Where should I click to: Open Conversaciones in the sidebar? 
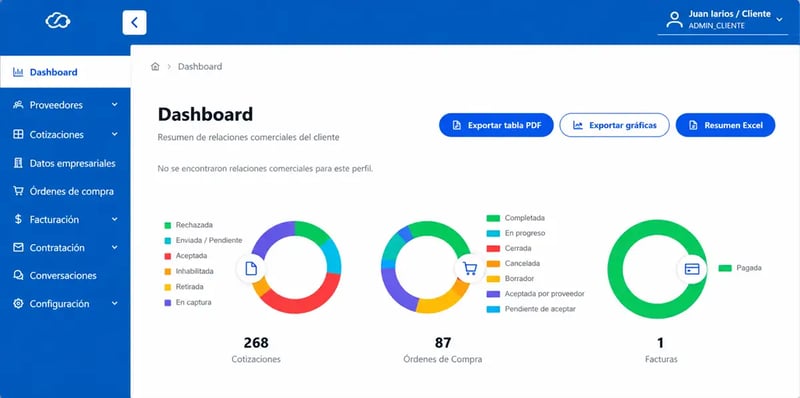point(65,276)
